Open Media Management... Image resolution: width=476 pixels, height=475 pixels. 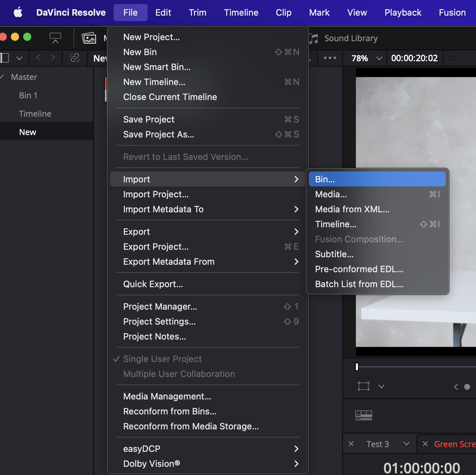[x=208, y=396]
